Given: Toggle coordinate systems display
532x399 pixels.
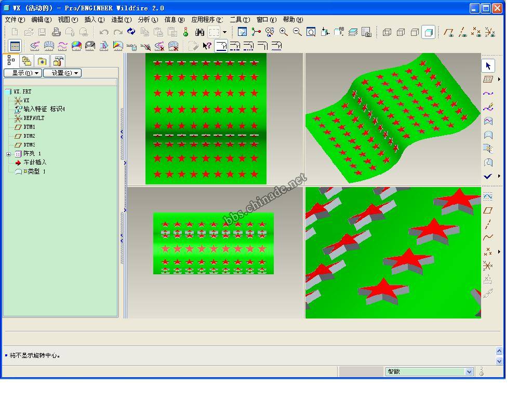Looking at the screenshot, I should pos(490,32).
